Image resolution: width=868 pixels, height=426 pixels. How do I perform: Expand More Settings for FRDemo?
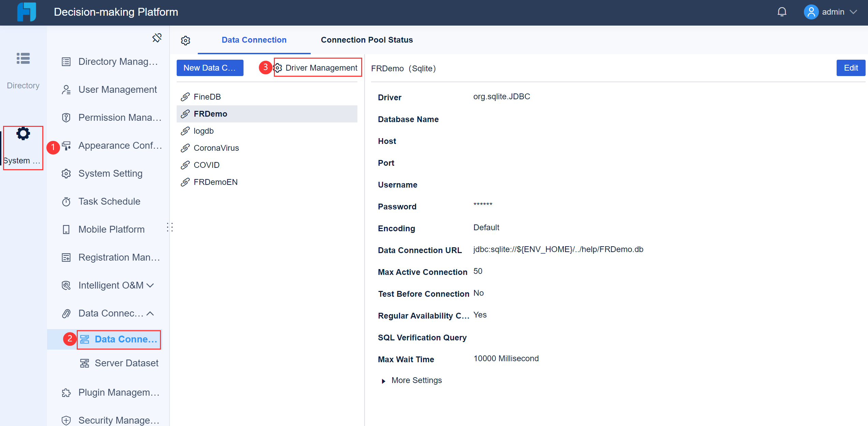point(416,380)
